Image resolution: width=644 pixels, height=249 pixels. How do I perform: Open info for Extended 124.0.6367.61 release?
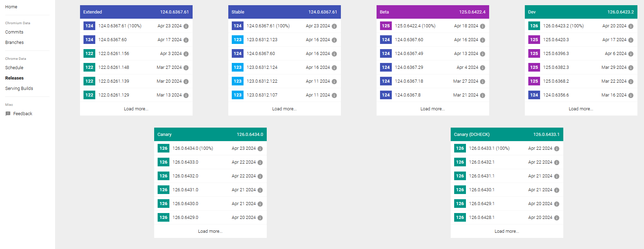coord(186,26)
